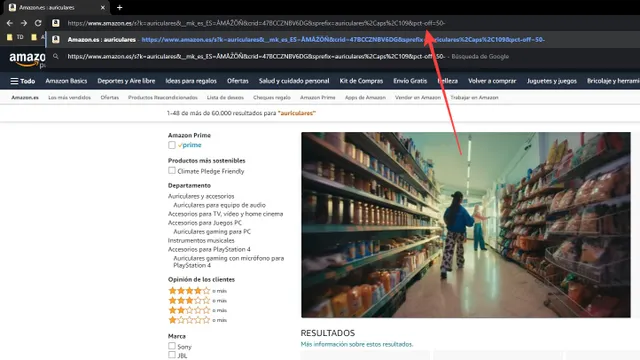Viewport: 640px width, 360px height.
Task: Close the Amazon.es auriculares tab
Action: click(x=103, y=7)
